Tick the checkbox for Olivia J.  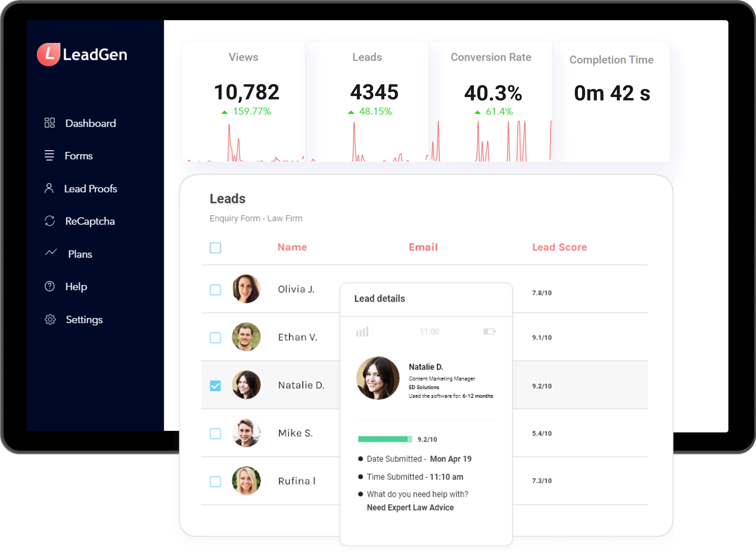(215, 290)
